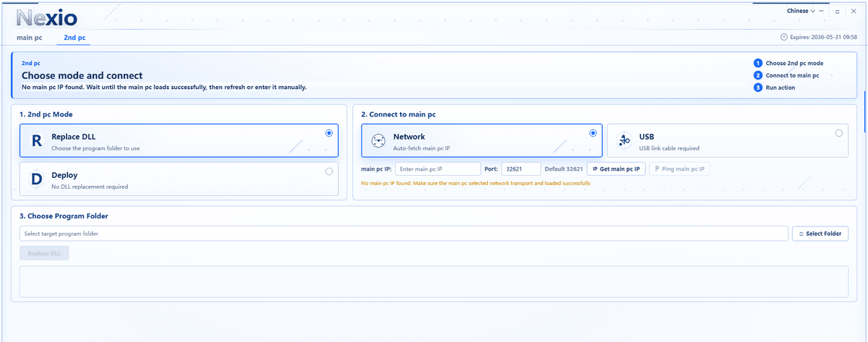Click the Ping main pc IP button
The image size is (868, 342).
coord(679,168)
